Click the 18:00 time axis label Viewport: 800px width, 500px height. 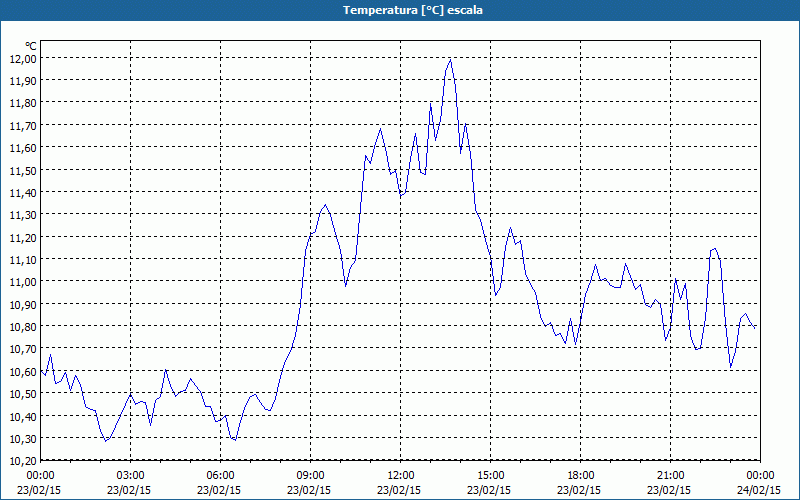581,476
